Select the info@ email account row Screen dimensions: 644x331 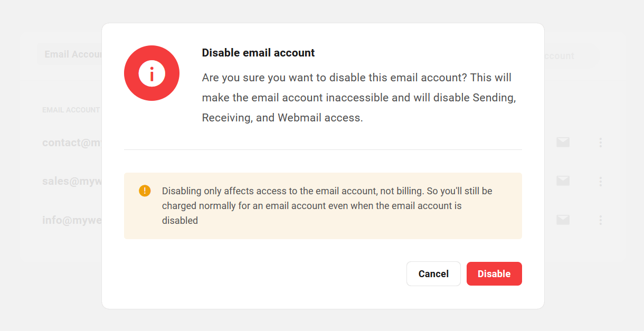(x=69, y=220)
